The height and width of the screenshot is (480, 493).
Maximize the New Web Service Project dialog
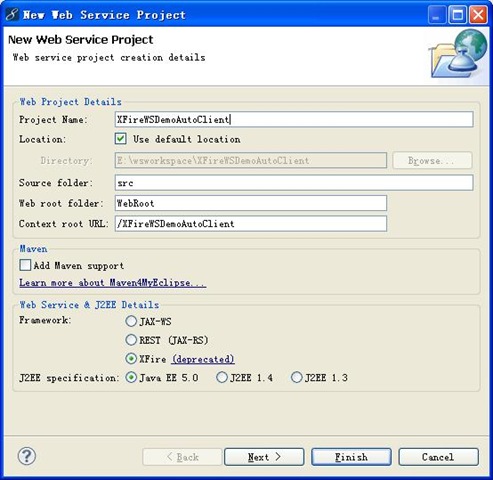click(457, 15)
